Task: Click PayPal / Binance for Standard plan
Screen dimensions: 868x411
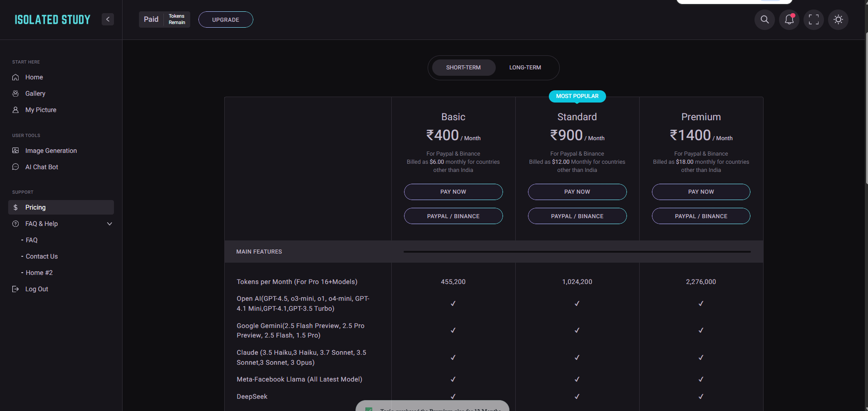Action: pyautogui.click(x=577, y=216)
